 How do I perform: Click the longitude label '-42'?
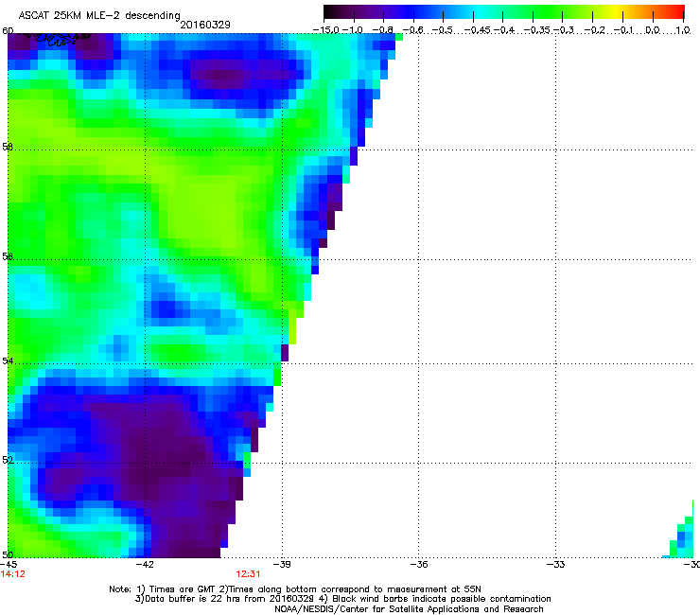click(x=144, y=565)
